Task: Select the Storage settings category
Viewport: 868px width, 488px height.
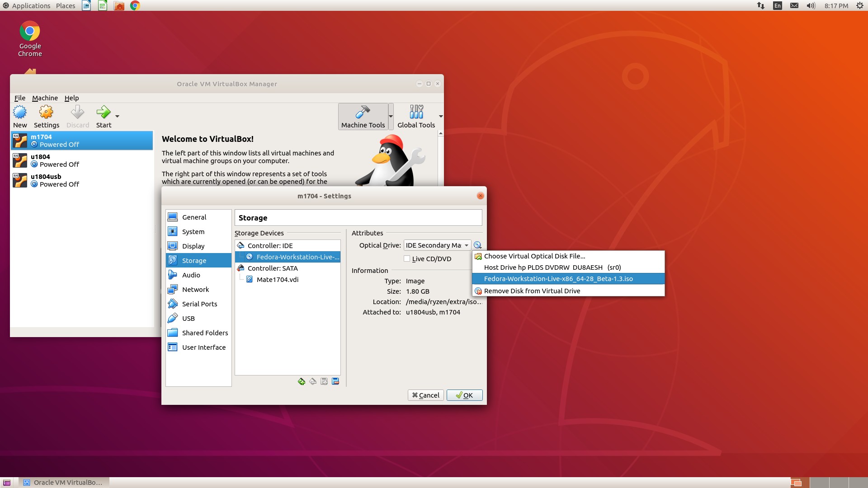Action: click(198, 261)
